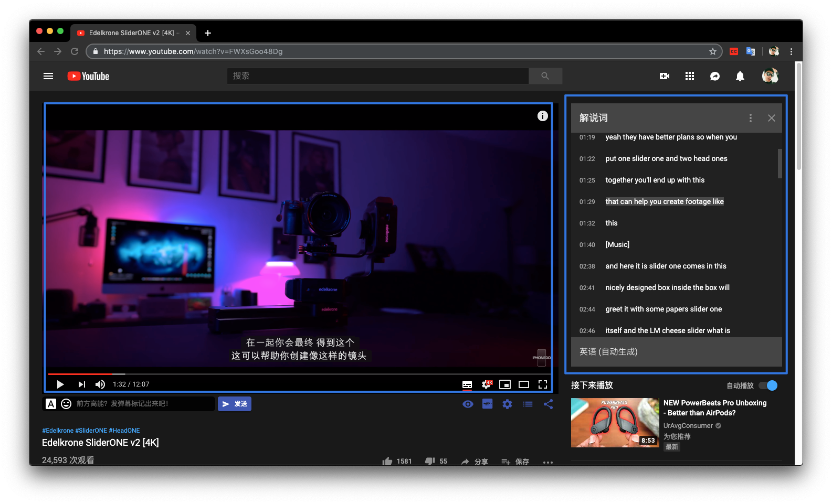The height and width of the screenshot is (504, 832).
Task: Dislike the video (55 thumbs down)
Action: 436,461
